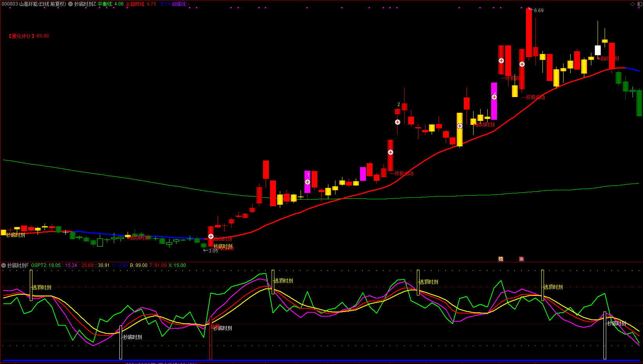The image size is (643, 364).
Task: Click the plus marker below candle labeled 2
Action: pos(398,122)
